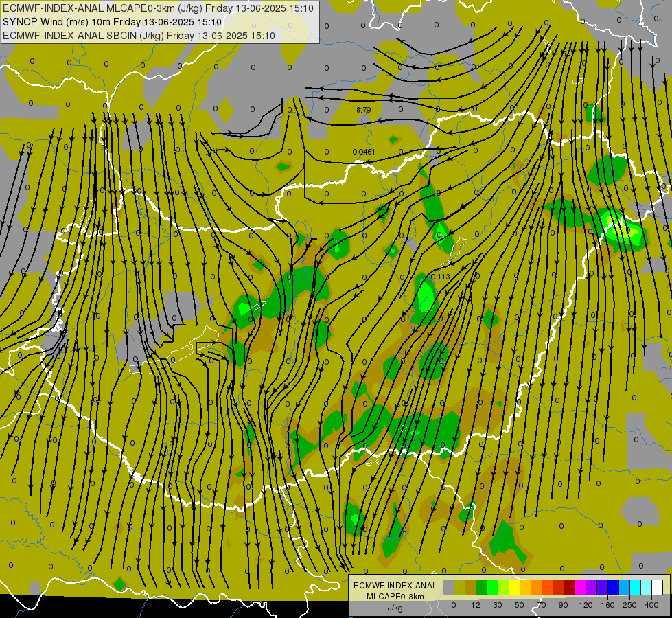Click the legend scale number 30
Screen dimensions: 672x618
[498, 605]
